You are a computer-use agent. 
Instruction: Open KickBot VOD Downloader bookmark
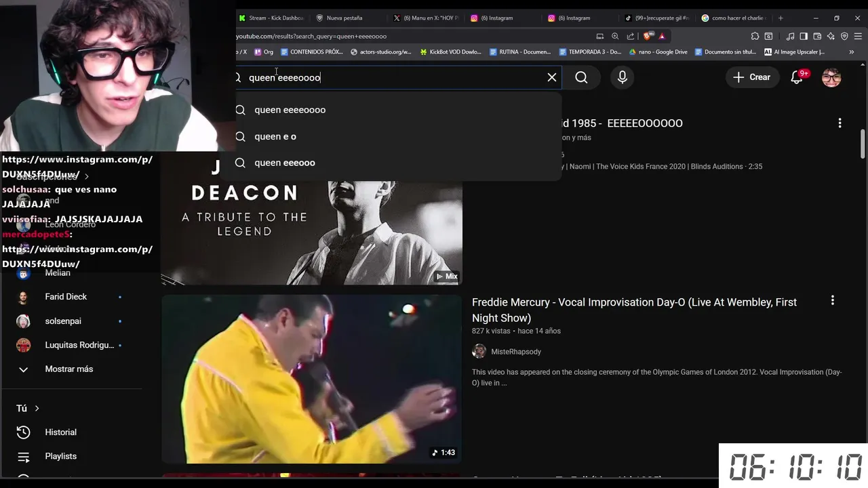click(451, 52)
